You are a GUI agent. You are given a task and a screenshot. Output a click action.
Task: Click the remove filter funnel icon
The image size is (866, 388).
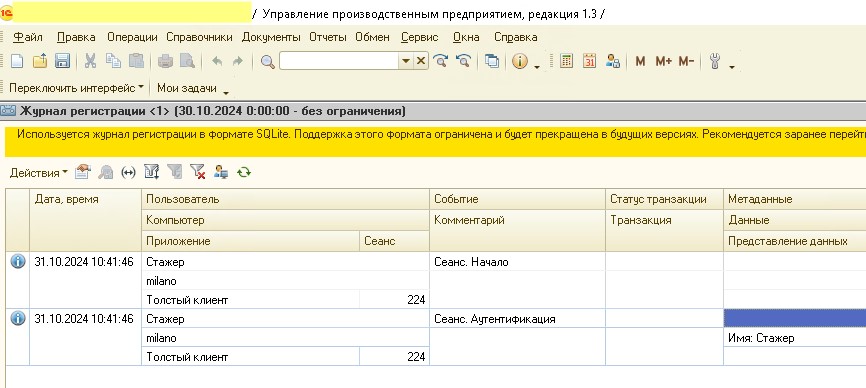[x=198, y=172]
